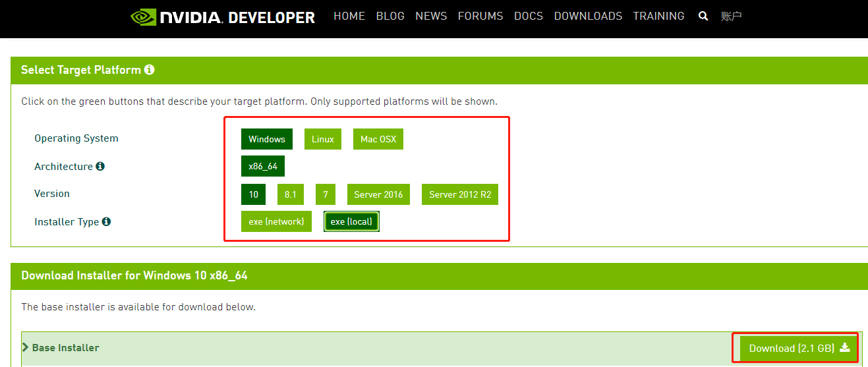868x367 pixels.
Task: Expand the Base Installer section
Action: tap(61, 347)
